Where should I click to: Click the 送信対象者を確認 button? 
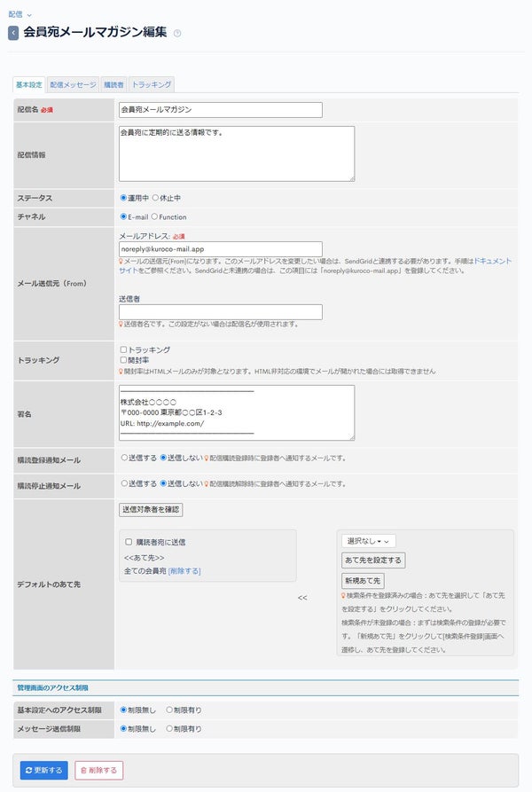[x=151, y=510]
